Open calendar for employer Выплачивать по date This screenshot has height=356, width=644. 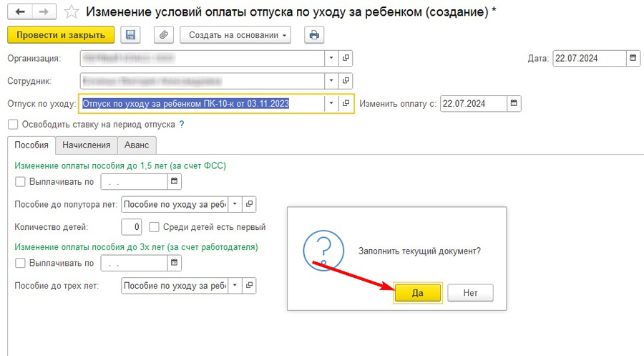coord(174,263)
